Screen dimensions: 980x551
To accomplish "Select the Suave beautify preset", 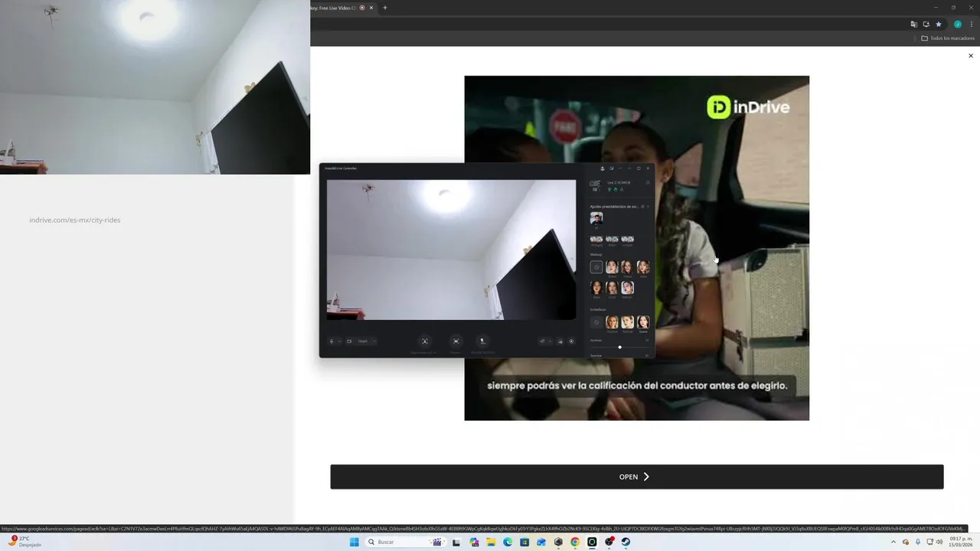I will coord(643,322).
